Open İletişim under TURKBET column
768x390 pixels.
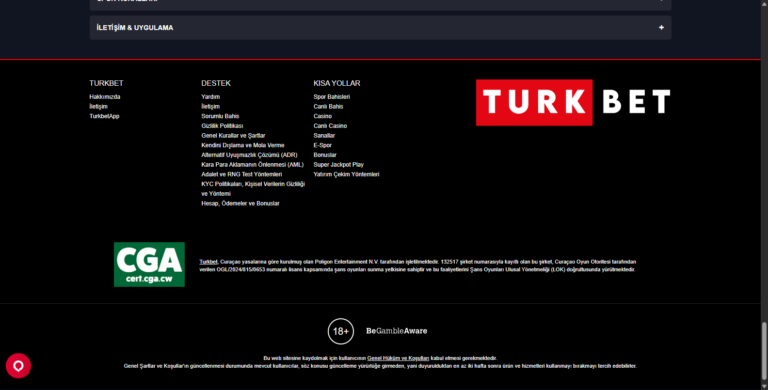(98, 106)
